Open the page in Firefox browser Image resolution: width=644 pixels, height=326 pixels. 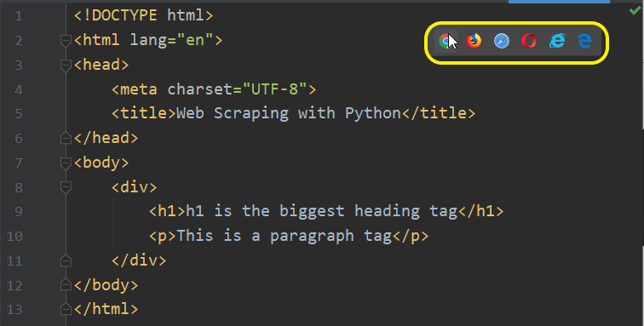point(474,41)
